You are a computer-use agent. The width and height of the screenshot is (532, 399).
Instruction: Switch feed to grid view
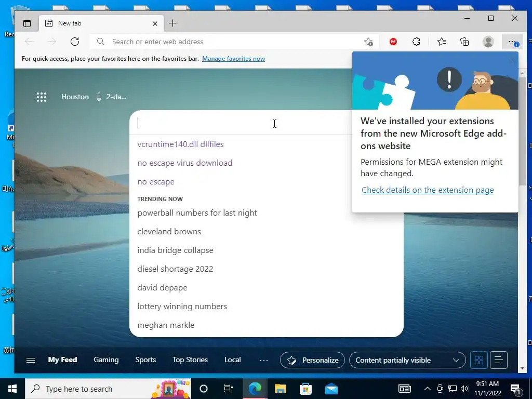478,360
